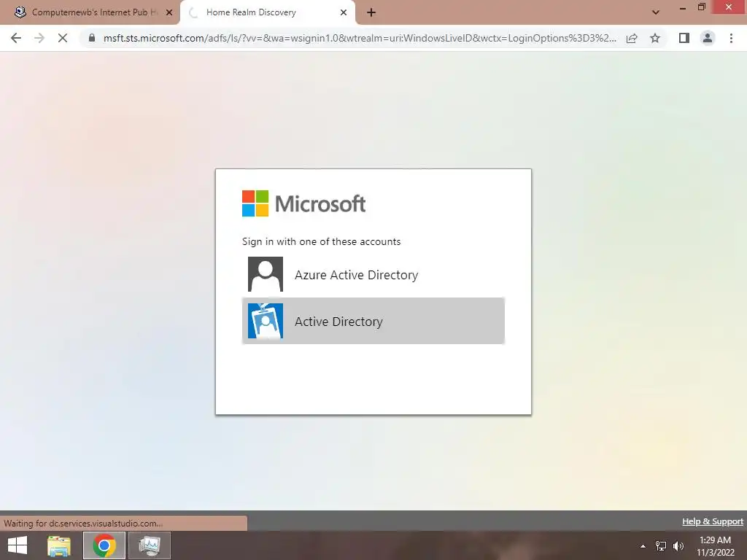Viewport: 747px width, 560px height.
Task: Share this page using the share icon
Action: pos(632,38)
